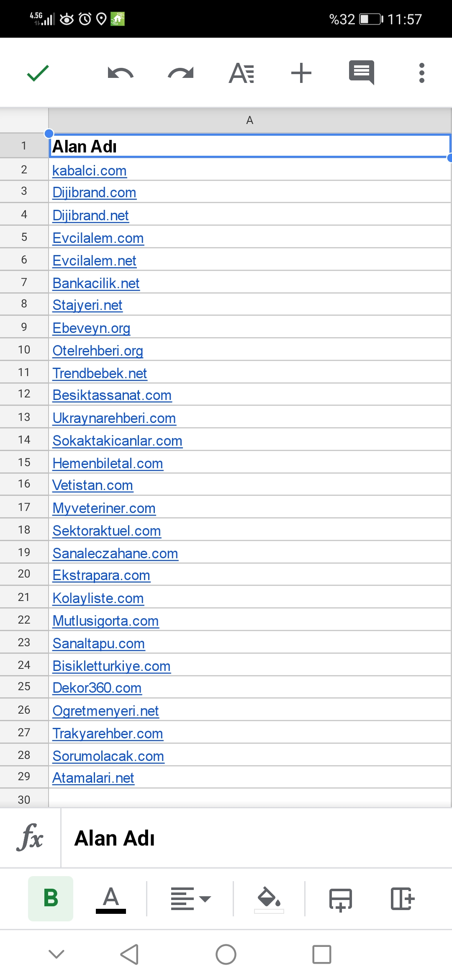Viewport: 452px width, 980px height.
Task: Toggle bold formatting off
Action: point(51,899)
